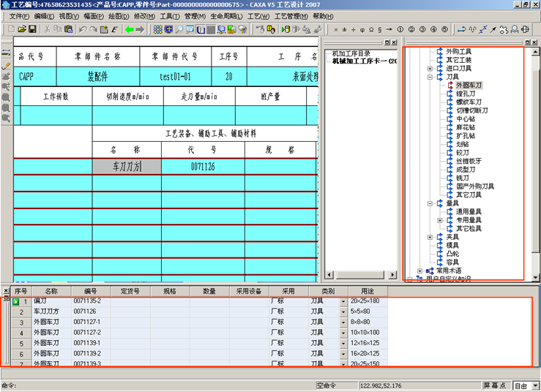541x392 pixels.
Task: Open the 工艺管理(M) menu
Action: coord(291,15)
